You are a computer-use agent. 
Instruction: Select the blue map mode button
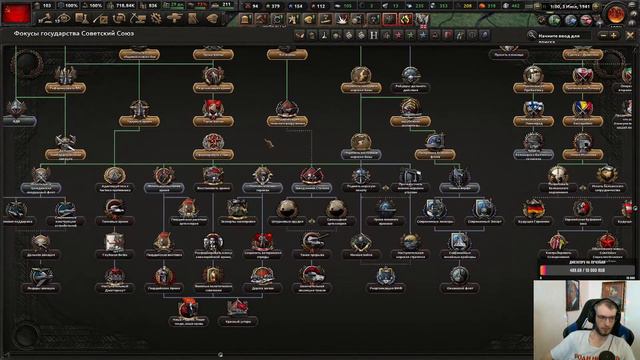pyautogui.click(x=570, y=20)
